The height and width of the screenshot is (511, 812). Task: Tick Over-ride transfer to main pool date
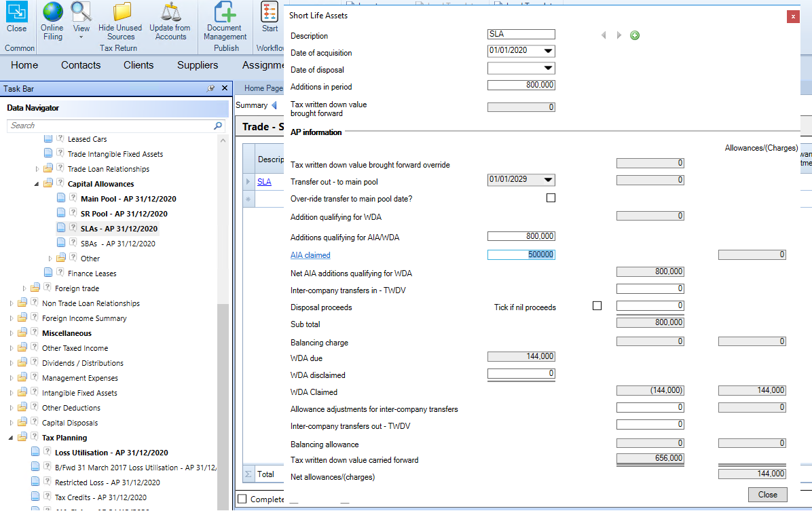551,197
